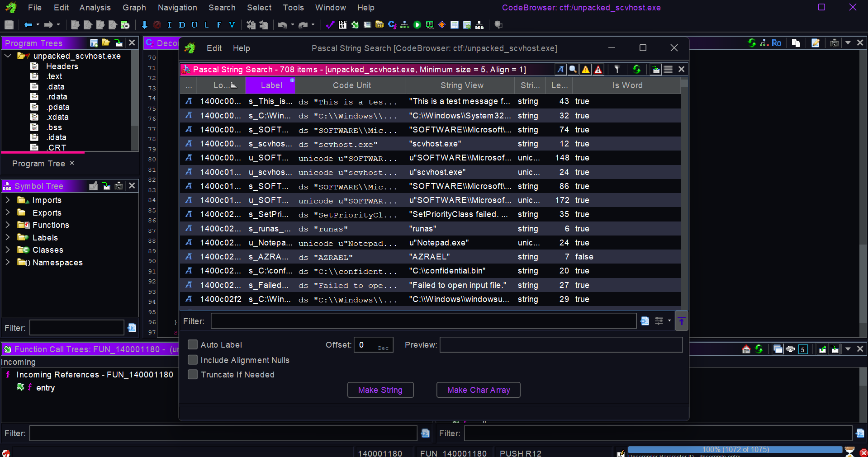The image size is (868, 457).
Task: Click the yellow warning triangle toggle icon
Action: pyautogui.click(x=586, y=69)
